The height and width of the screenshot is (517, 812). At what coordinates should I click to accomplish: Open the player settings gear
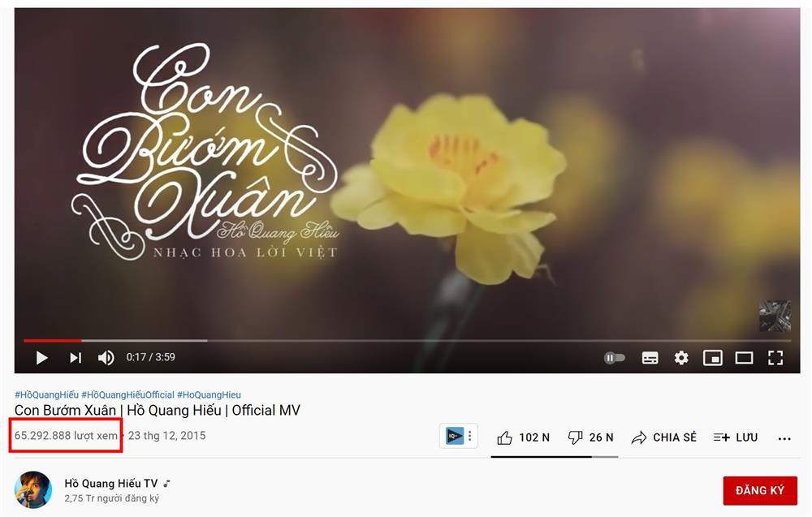(x=681, y=358)
